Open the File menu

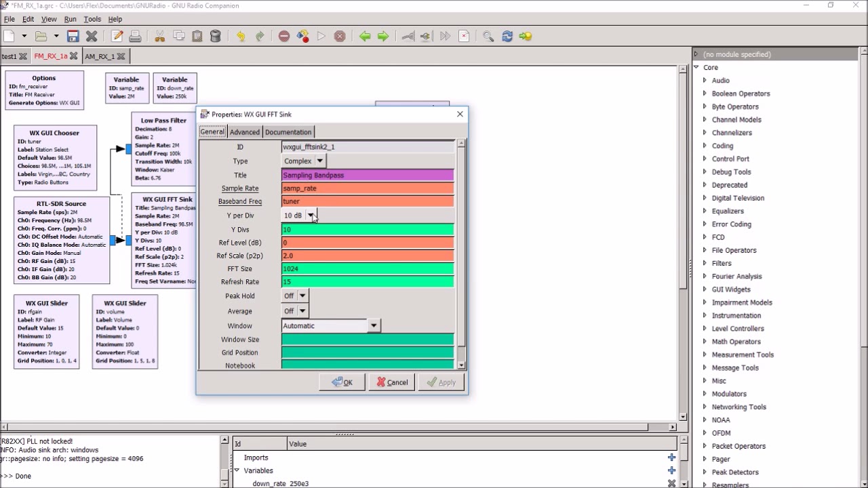point(9,19)
